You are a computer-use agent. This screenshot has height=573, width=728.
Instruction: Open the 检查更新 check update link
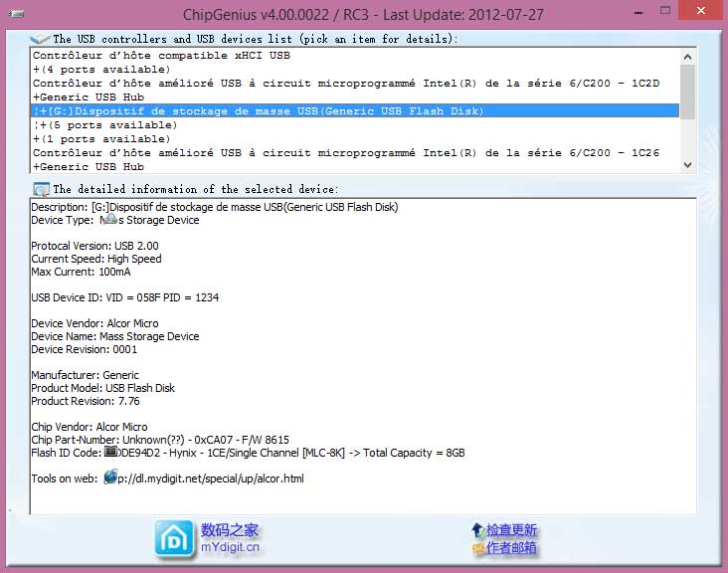(x=511, y=530)
